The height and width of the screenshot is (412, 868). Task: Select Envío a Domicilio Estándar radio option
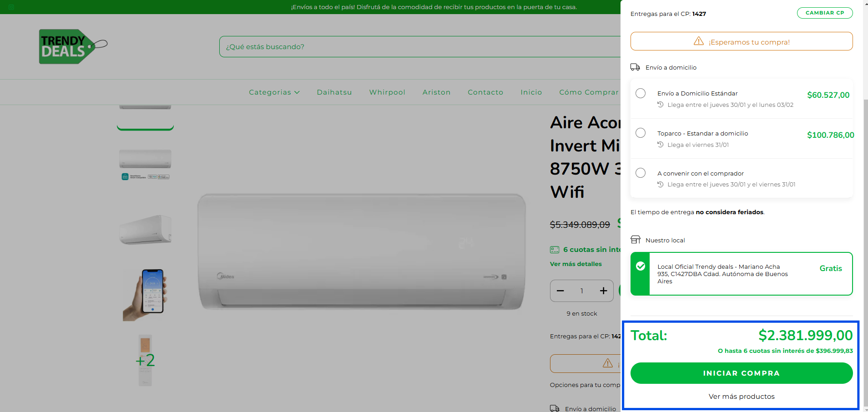pyautogui.click(x=641, y=93)
